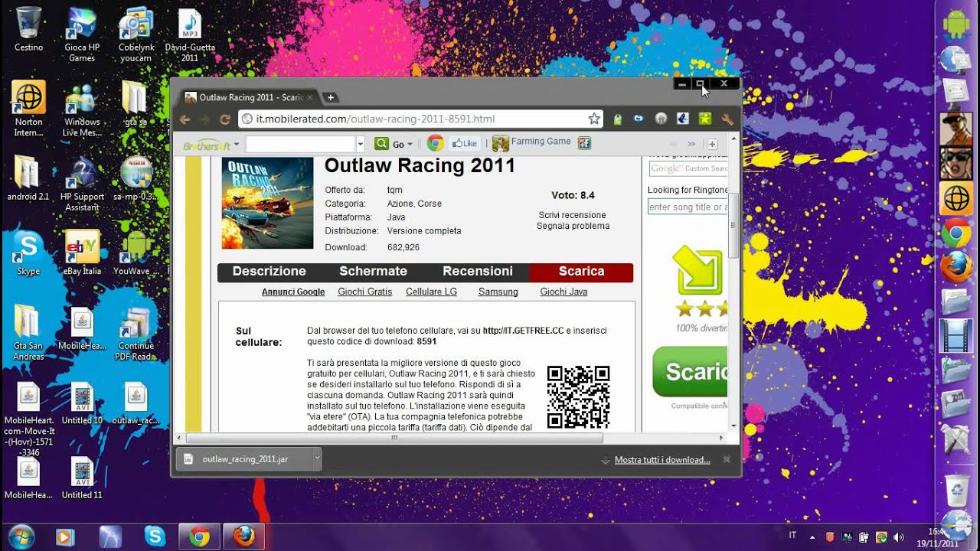The height and width of the screenshot is (551, 980).
Task: Click the Chrome logo in Brothersoft toolbar
Action: [x=435, y=143]
